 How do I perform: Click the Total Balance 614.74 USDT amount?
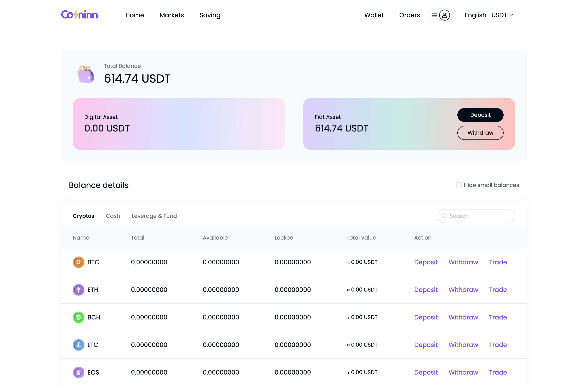click(x=137, y=79)
